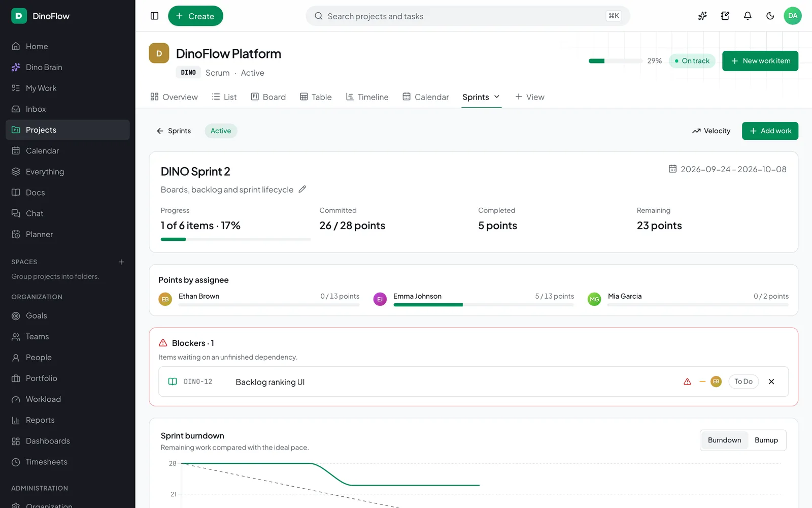Click the DinoFlow logo
812x508 pixels.
[19, 16]
